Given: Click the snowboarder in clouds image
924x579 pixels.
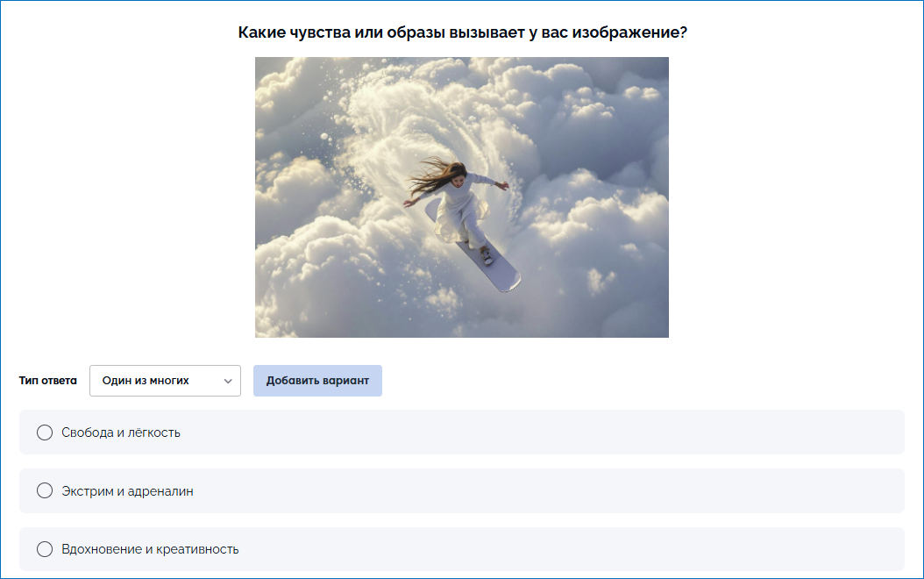Looking at the screenshot, I should click(461, 197).
